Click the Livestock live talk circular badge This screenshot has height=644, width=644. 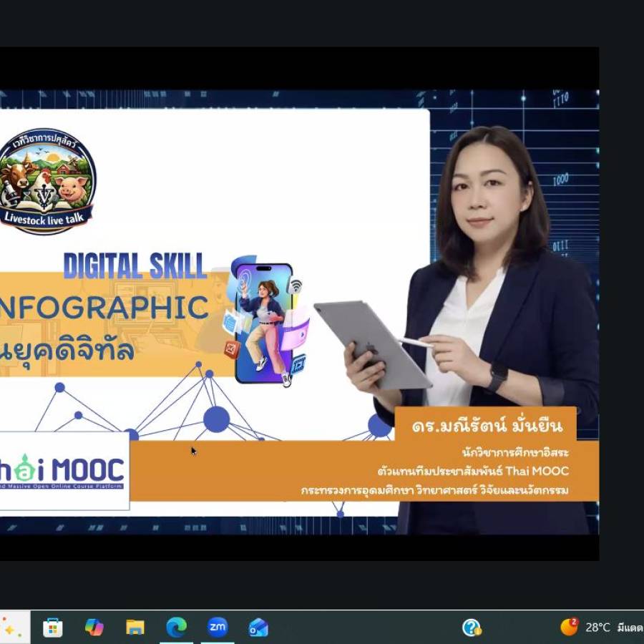point(47,179)
